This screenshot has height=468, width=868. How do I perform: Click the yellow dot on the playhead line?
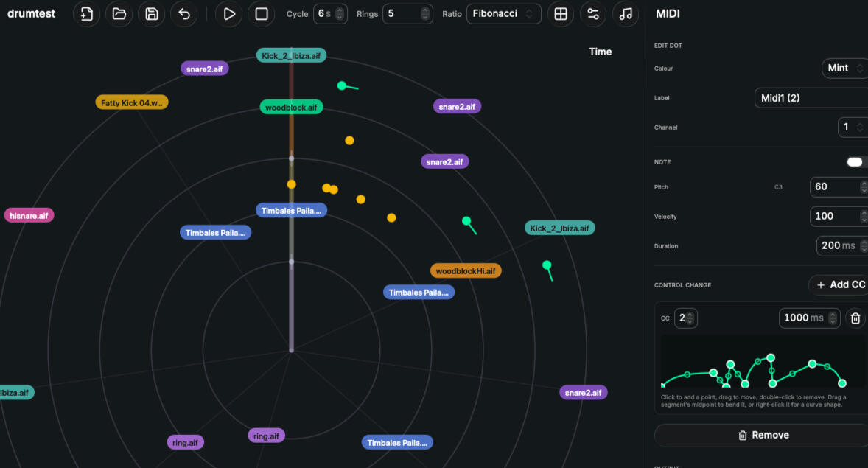tap(291, 184)
